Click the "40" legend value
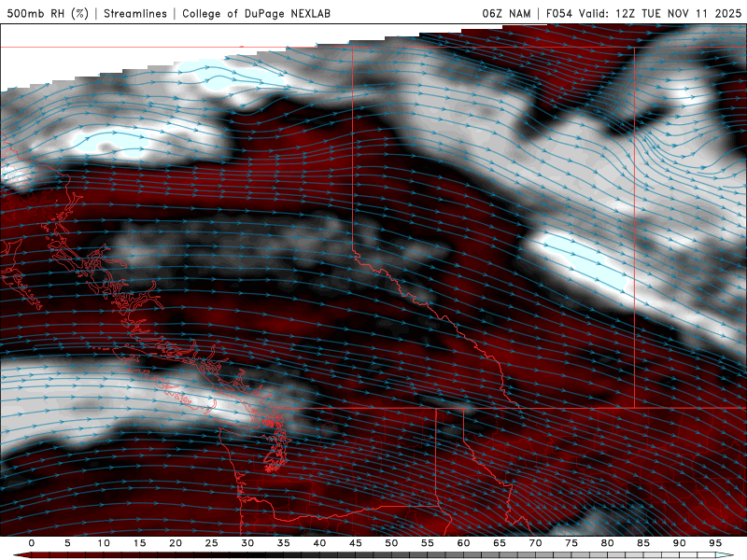This screenshot has height=560, width=747. 319,543
